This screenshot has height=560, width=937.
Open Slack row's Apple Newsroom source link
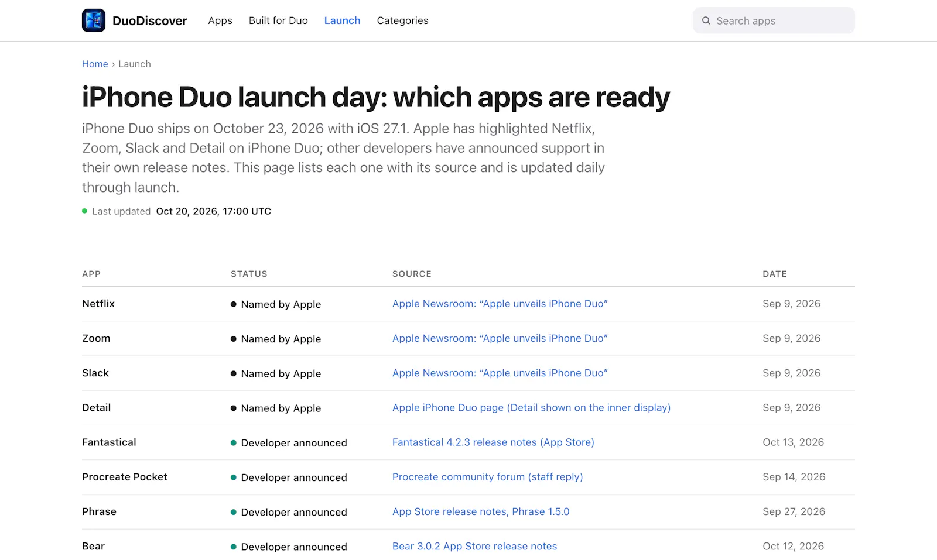500,373
